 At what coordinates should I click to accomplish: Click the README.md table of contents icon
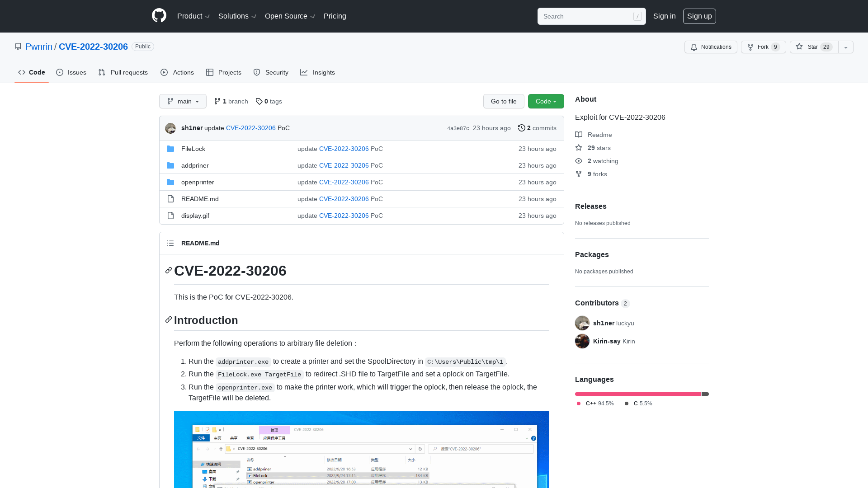(170, 243)
